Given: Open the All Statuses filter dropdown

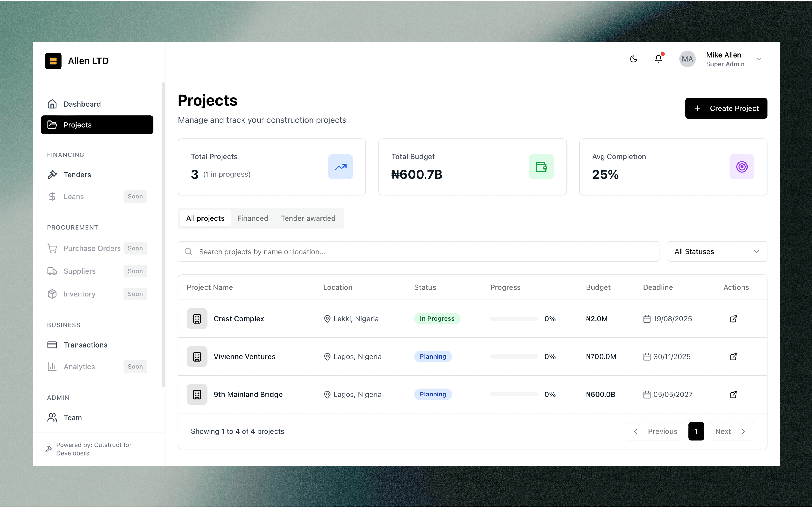Looking at the screenshot, I should [x=717, y=251].
